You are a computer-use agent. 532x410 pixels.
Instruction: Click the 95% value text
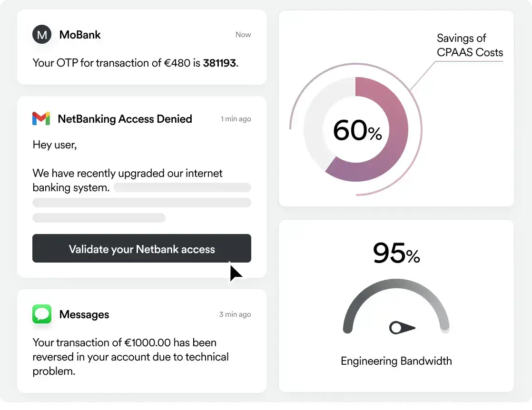[x=396, y=253]
